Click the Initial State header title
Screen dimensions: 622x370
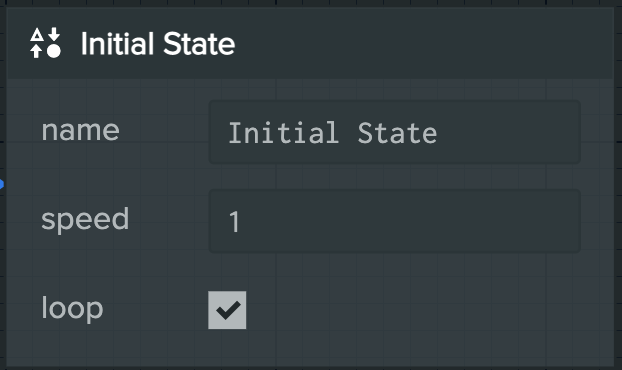tap(158, 43)
